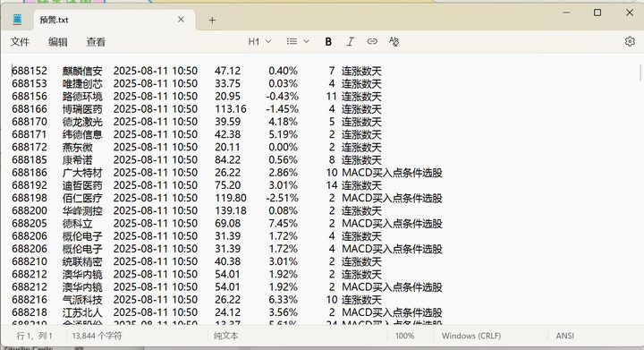Click the 13,844 个字符 status entry

[97, 336]
